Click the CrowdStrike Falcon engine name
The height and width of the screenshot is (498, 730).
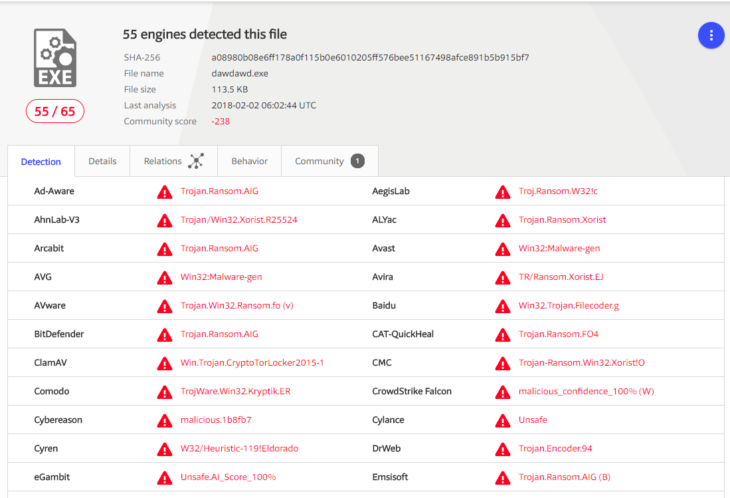(412, 391)
